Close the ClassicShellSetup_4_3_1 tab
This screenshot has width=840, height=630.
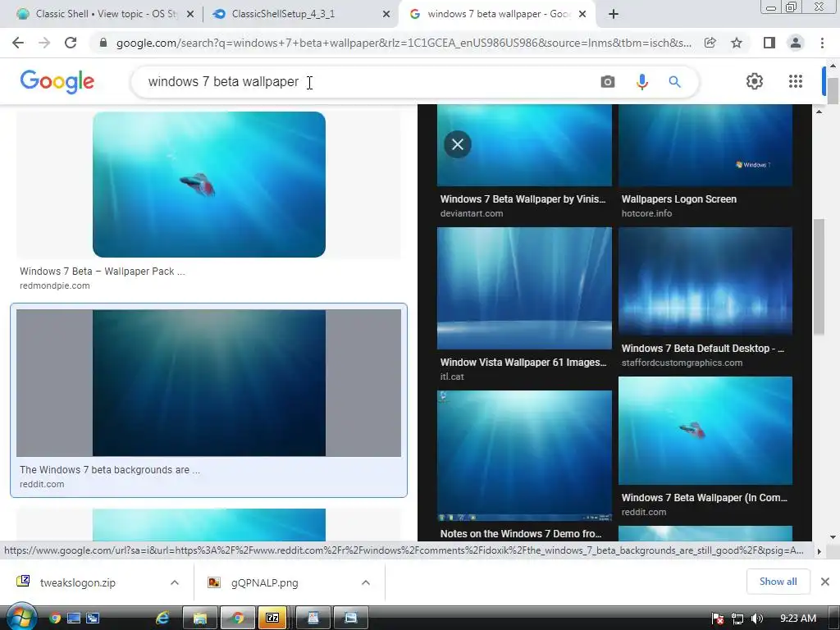386,15
